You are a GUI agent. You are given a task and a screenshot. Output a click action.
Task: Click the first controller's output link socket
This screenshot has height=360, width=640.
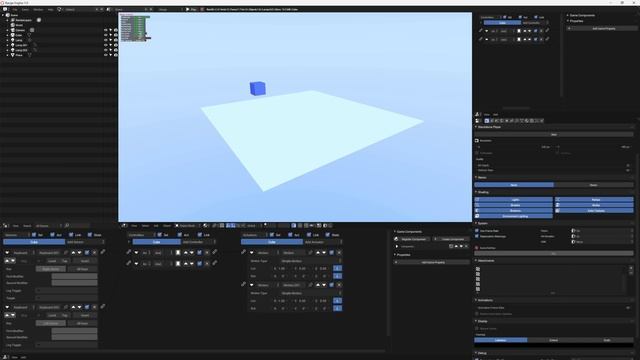pyautogui.click(x=215, y=252)
